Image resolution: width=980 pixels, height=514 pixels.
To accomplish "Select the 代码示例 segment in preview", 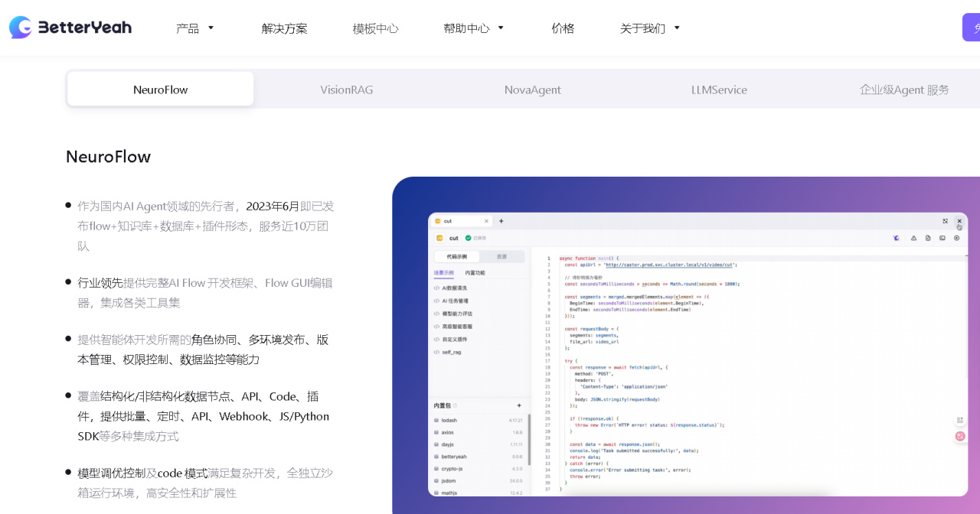I will pos(456,257).
